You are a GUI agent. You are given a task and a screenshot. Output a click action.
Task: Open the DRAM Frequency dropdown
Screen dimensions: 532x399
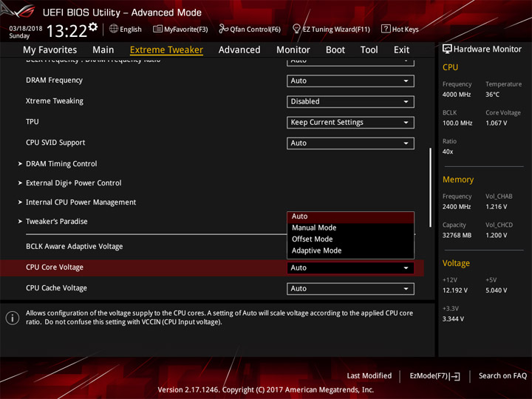[x=350, y=81]
